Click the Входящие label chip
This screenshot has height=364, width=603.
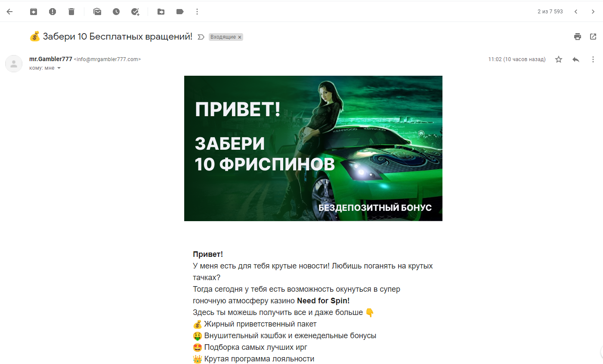[223, 37]
